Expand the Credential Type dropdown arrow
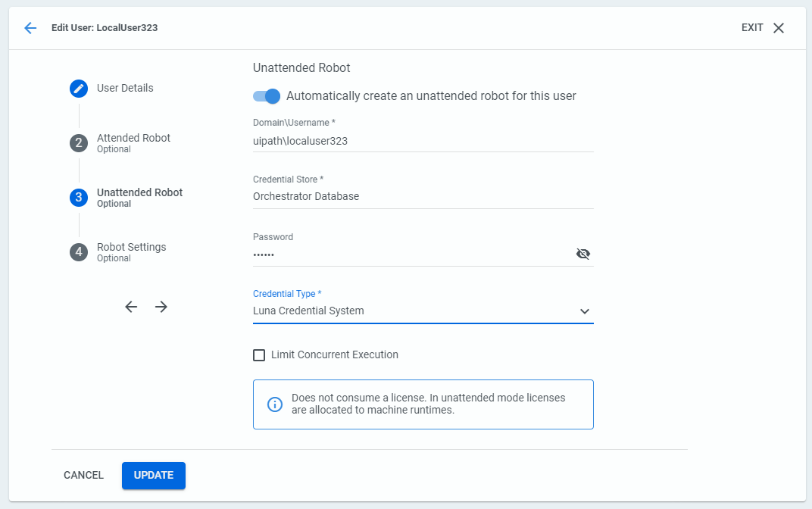The height and width of the screenshot is (509, 812). (584, 311)
